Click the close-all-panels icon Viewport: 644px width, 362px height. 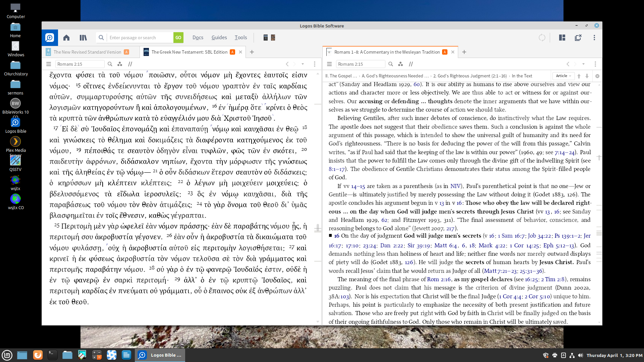pos(578,38)
